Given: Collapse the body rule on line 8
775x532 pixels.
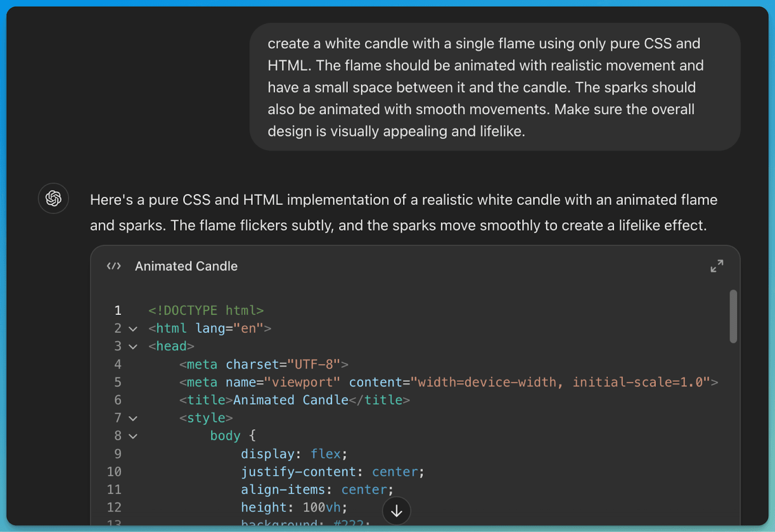Looking at the screenshot, I should (x=133, y=436).
